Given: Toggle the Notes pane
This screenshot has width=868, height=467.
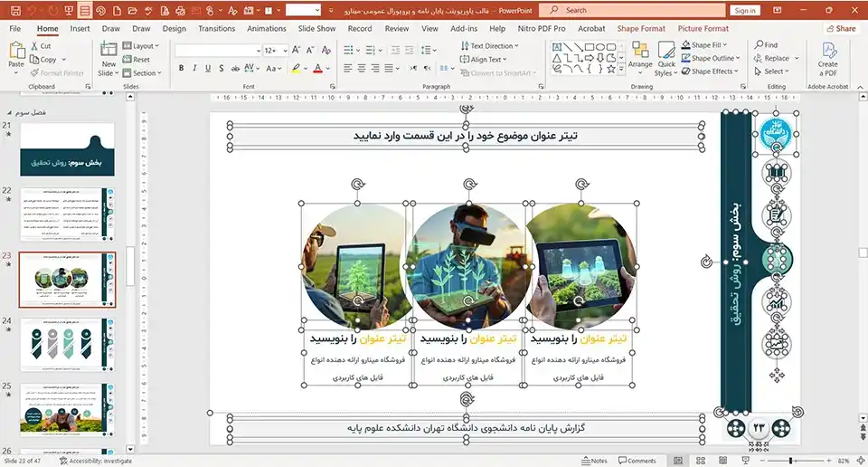Looking at the screenshot, I should (595, 461).
